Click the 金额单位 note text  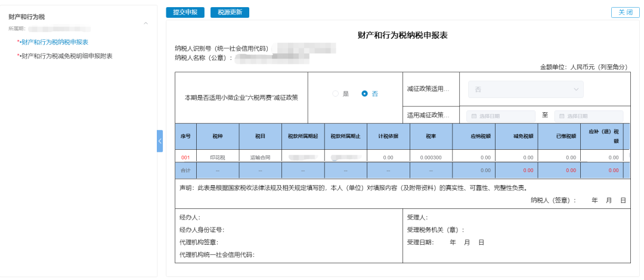click(584, 67)
